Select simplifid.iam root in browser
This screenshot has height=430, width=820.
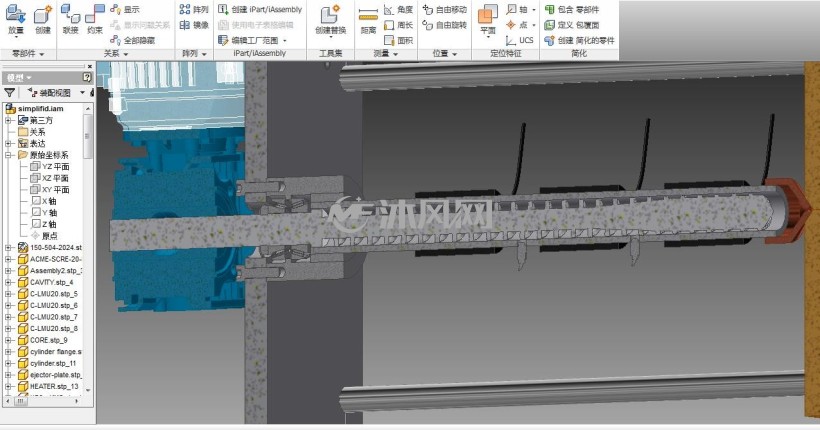pos(35,109)
